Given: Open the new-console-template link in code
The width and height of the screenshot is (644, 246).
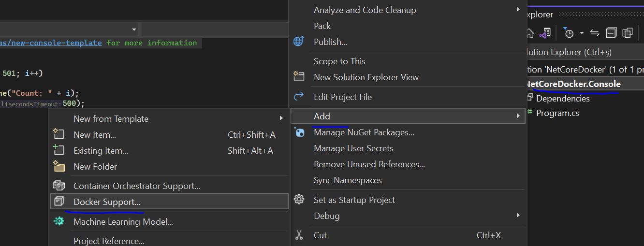Looking at the screenshot, I should [x=51, y=43].
